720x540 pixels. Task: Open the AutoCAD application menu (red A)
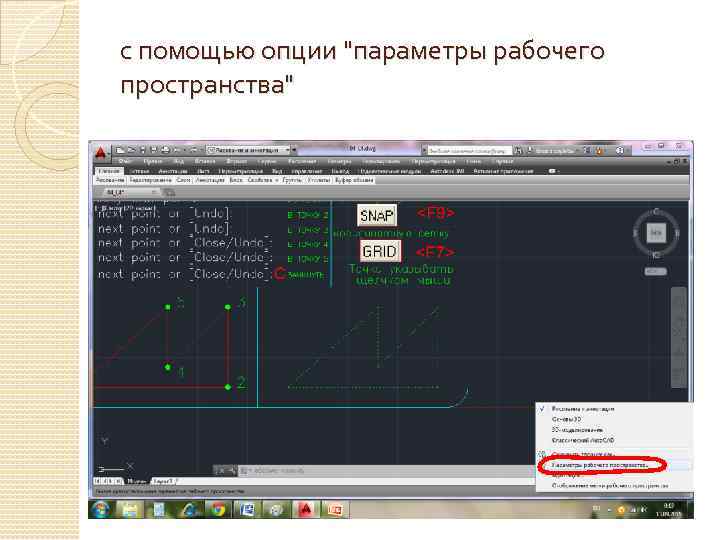(101, 153)
